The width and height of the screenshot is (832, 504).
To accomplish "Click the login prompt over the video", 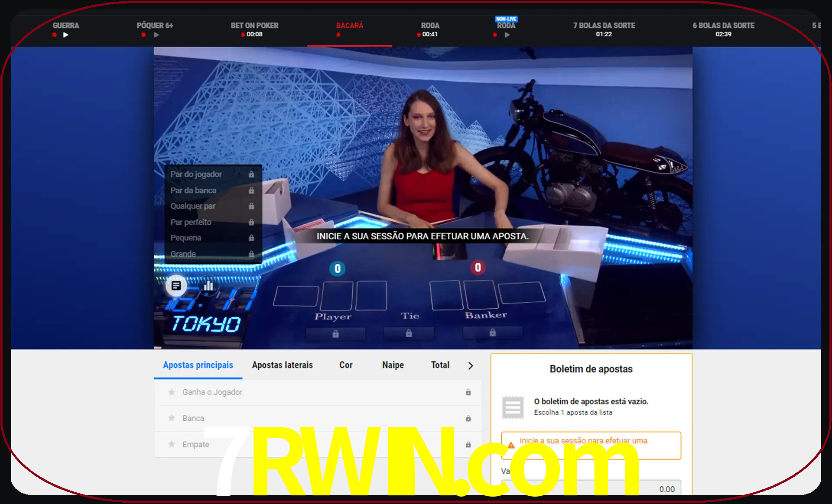I will [x=422, y=236].
